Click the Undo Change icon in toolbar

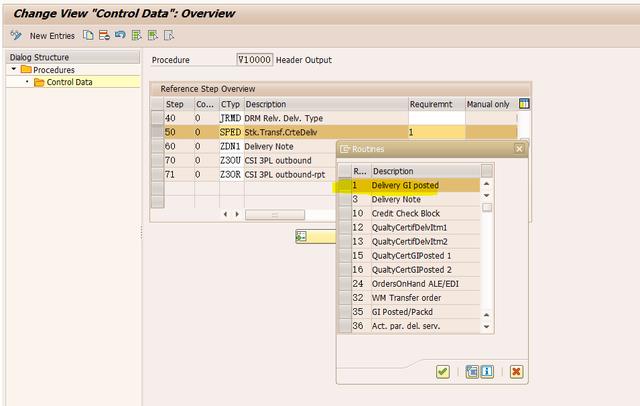[x=120, y=35]
